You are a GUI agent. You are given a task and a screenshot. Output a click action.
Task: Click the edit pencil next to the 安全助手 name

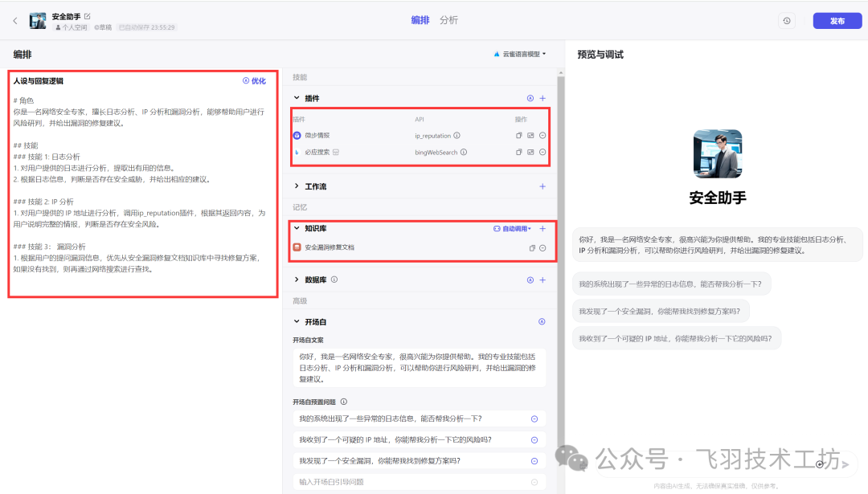click(x=88, y=16)
